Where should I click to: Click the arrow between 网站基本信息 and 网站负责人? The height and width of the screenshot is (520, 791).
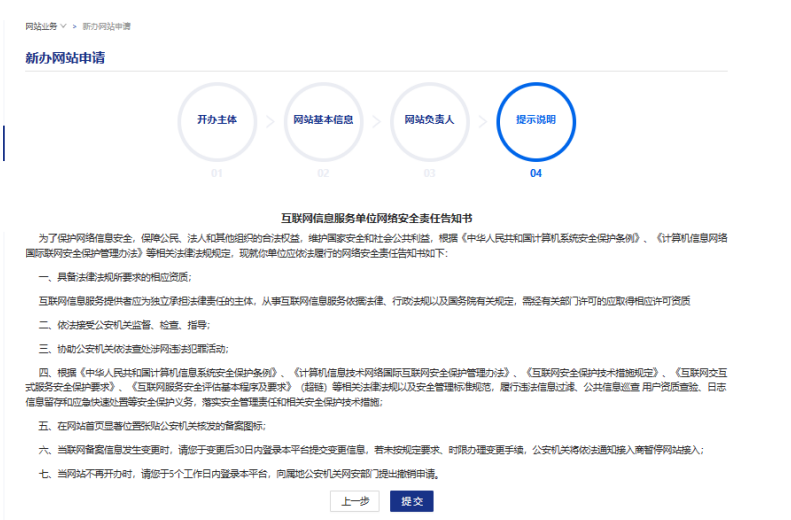click(376, 121)
